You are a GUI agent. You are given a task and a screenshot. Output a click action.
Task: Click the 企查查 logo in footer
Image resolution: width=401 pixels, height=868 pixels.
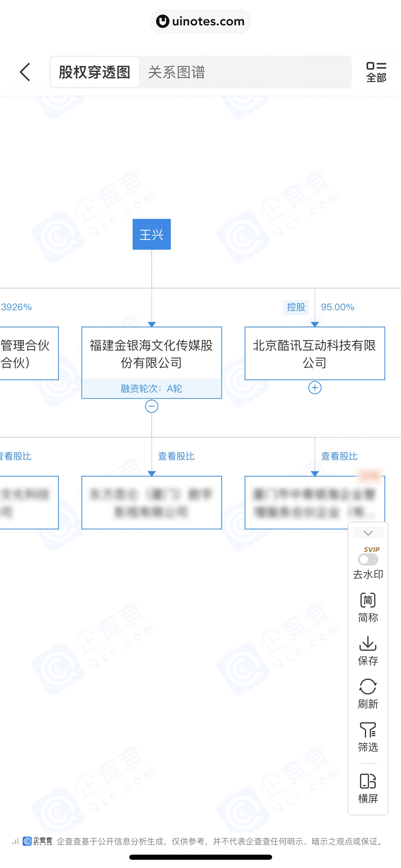38,841
